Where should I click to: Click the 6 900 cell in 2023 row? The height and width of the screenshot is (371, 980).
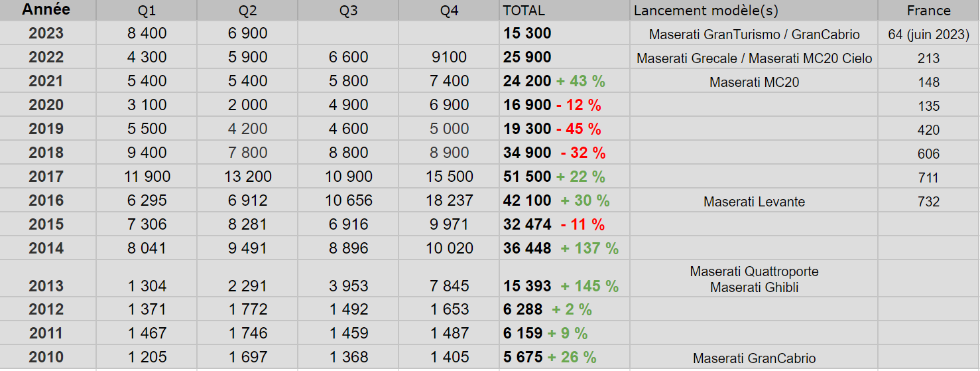[247, 33]
